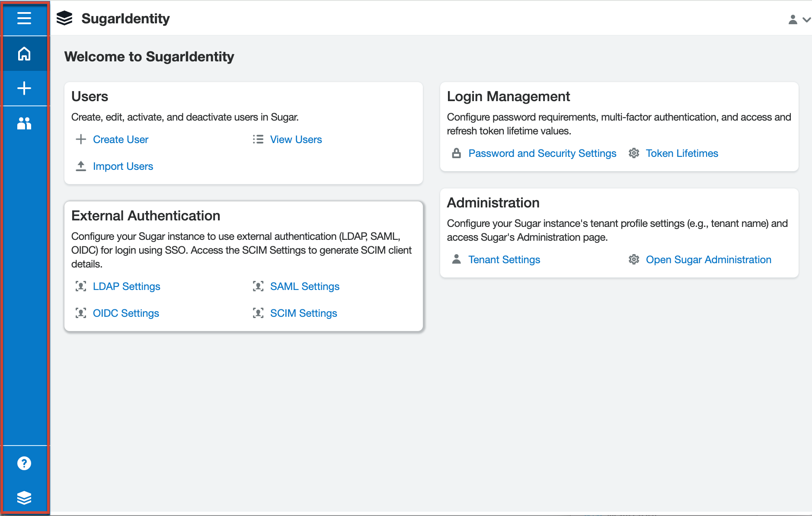Open the Tenant Settings link
The image size is (812, 516).
(x=505, y=260)
